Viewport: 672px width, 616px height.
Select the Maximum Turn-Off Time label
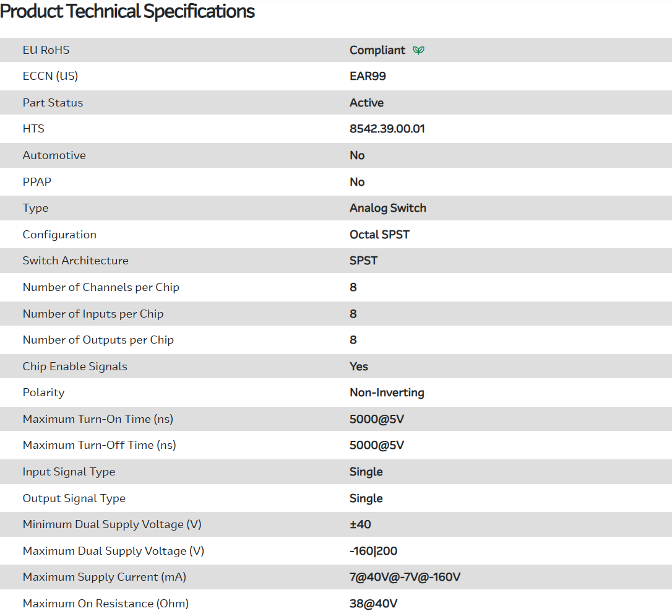pyautogui.click(x=99, y=445)
